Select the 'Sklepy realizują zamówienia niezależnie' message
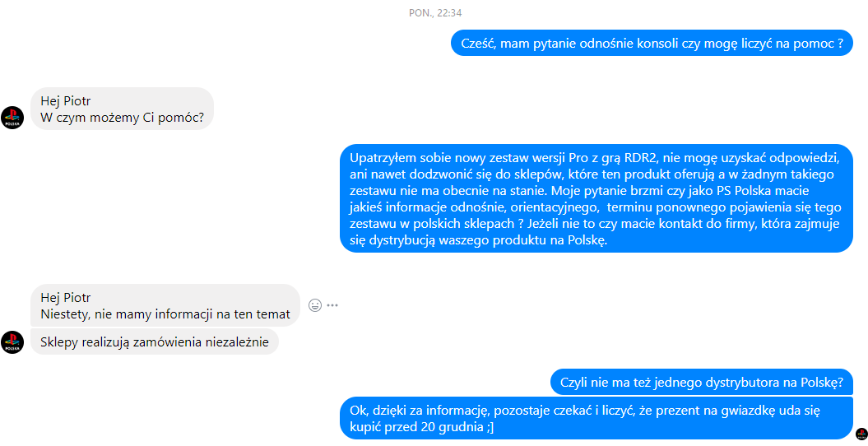Screen dimensions: 868x446 [x=155, y=342]
